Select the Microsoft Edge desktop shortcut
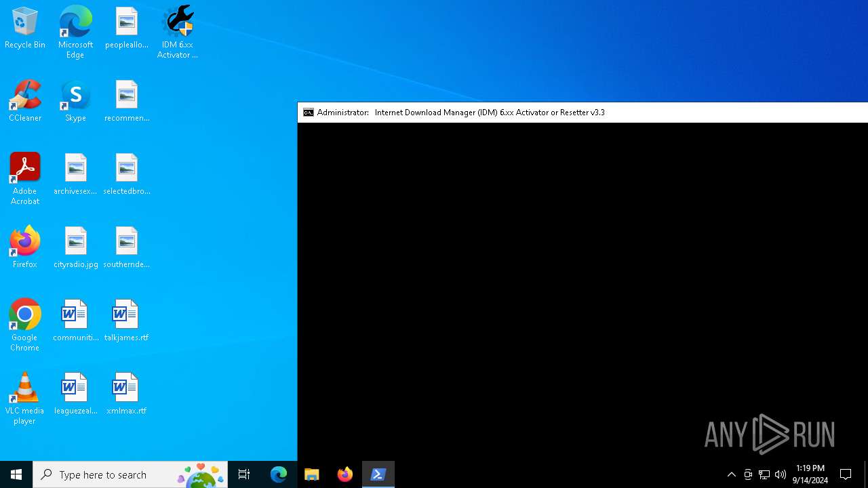 (x=75, y=33)
